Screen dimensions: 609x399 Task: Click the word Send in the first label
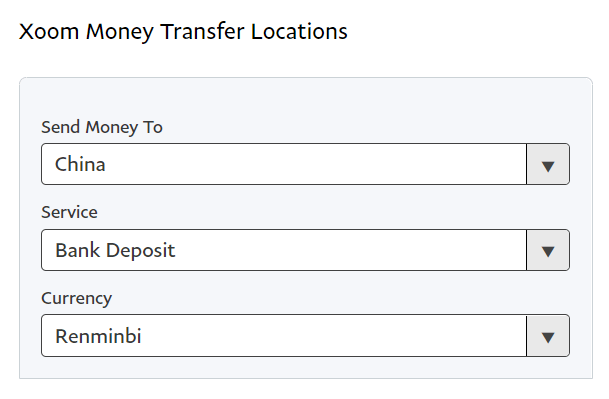pos(61,127)
